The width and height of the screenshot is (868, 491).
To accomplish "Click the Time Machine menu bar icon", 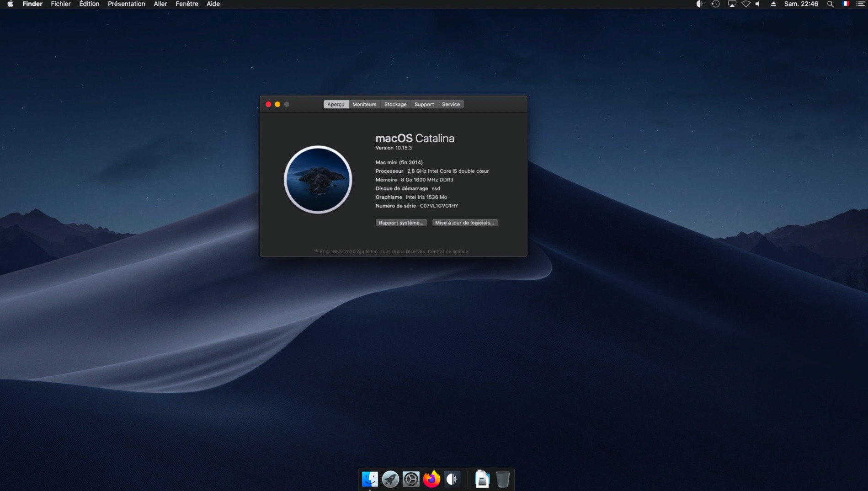I will pos(715,4).
